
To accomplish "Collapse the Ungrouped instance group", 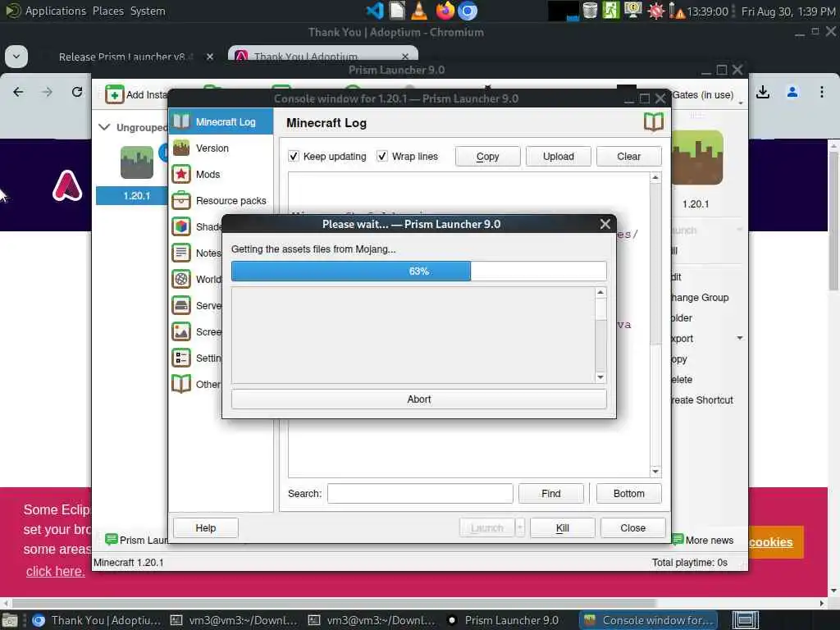I will (x=104, y=127).
